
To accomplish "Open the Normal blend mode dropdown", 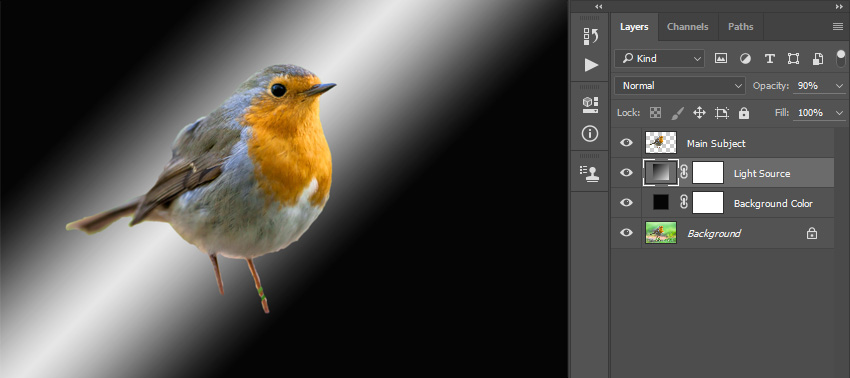I will click(680, 86).
